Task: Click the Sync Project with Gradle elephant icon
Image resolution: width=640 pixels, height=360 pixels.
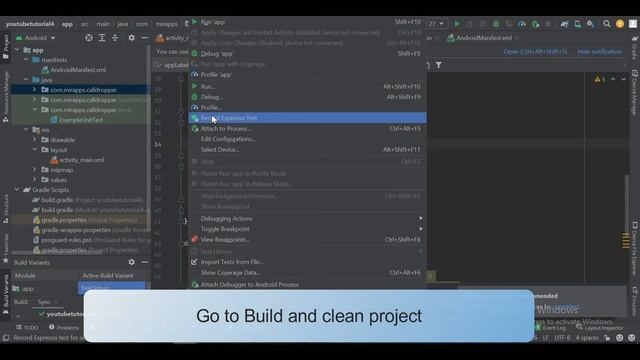Action: [564, 24]
